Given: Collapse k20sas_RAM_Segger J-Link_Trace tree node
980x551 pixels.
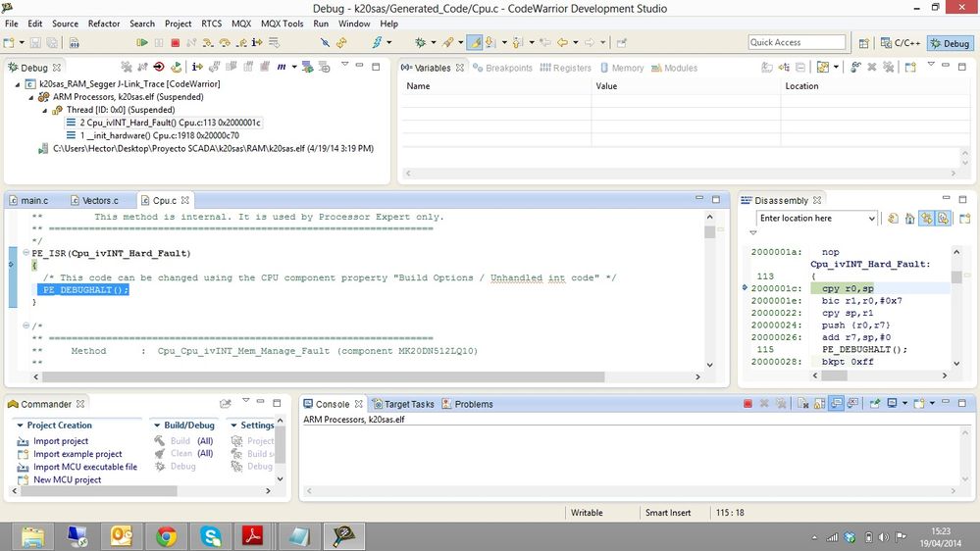Looking at the screenshot, I should (18, 83).
